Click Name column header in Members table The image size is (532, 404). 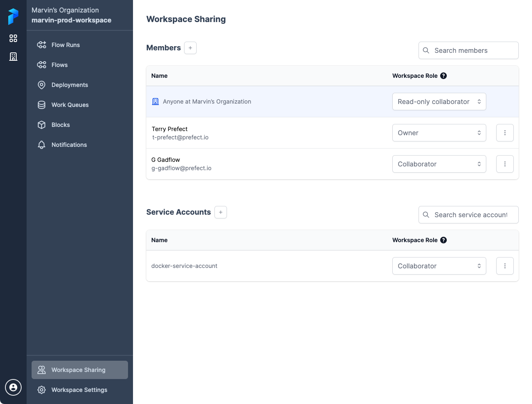(160, 76)
